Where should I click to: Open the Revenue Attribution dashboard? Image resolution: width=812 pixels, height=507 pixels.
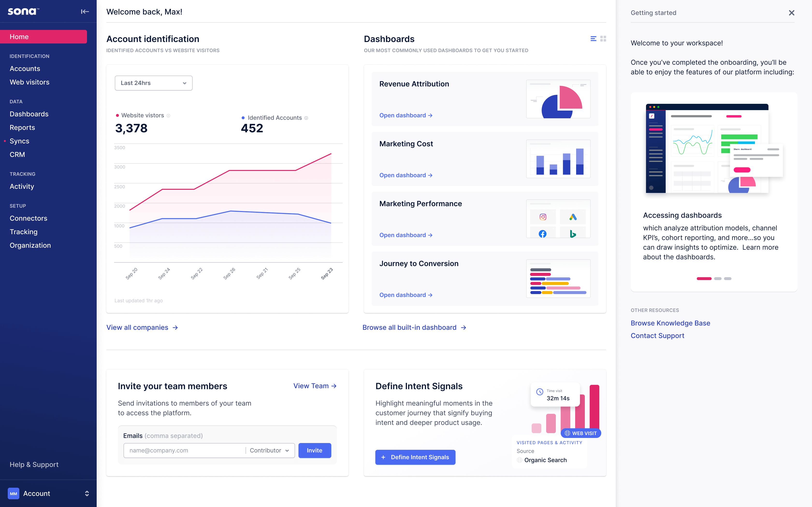pos(406,115)
